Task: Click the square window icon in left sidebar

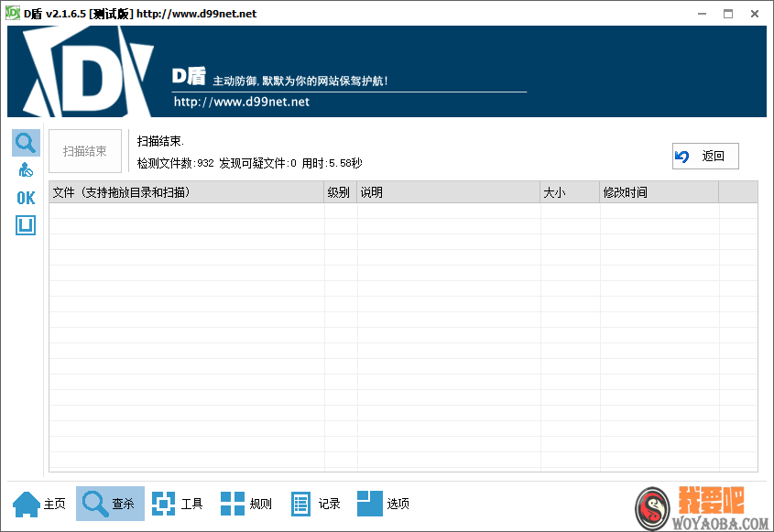Action: point(25,224)
